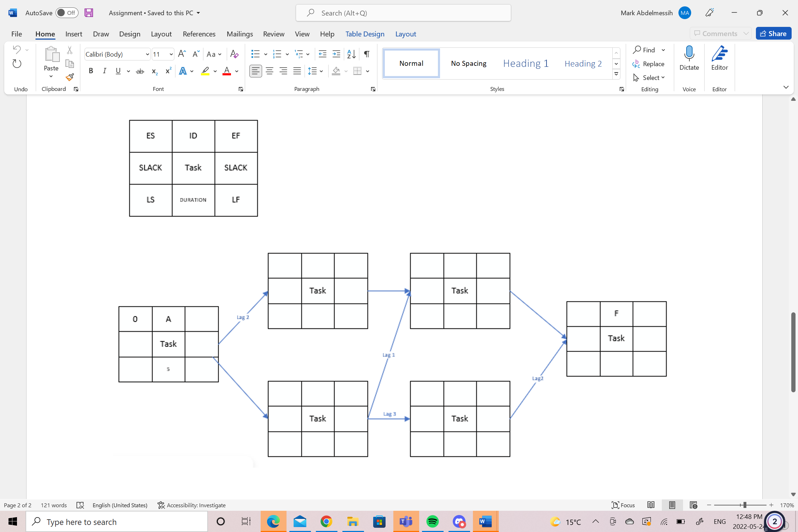This screenshot has width=798, height=532.
Task: Switch to the References tab
Action: coord(199,34)
